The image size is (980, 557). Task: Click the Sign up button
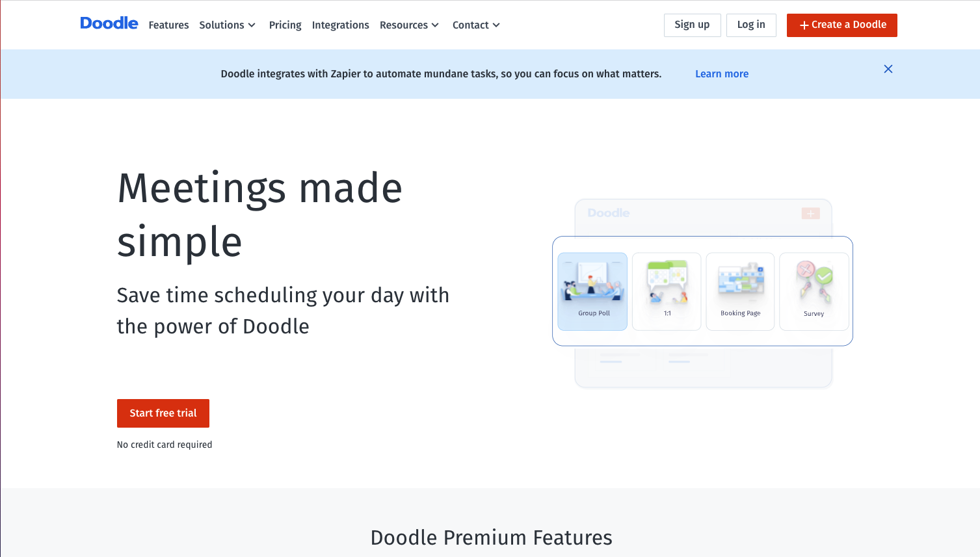(x=692, y=25)
